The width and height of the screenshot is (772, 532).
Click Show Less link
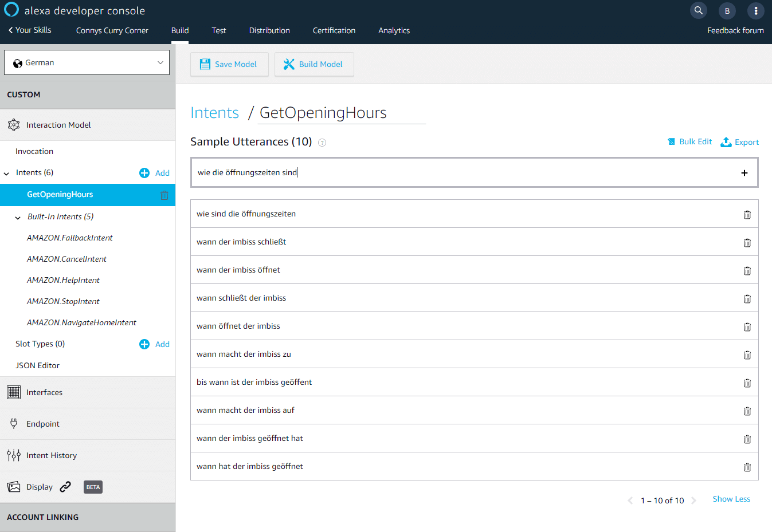731,499
